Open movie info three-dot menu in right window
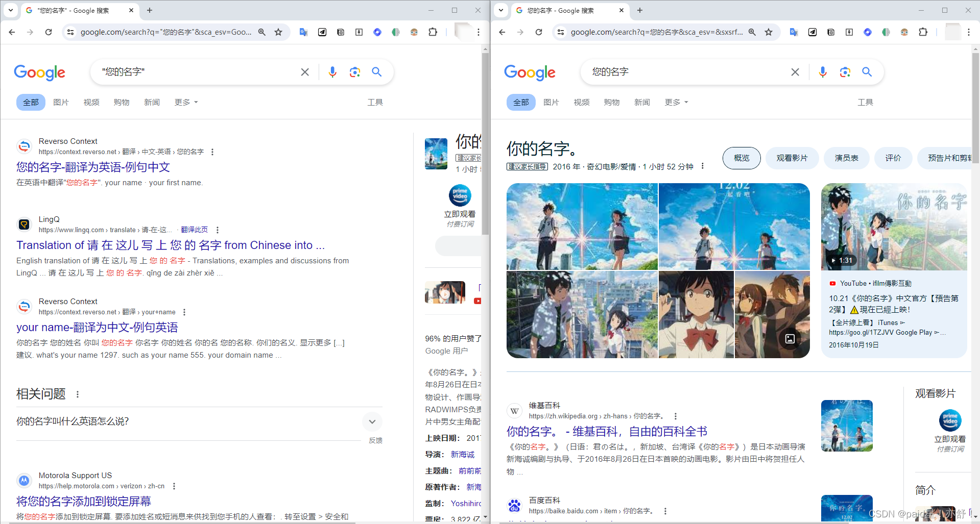 click(x=703, y=166)
